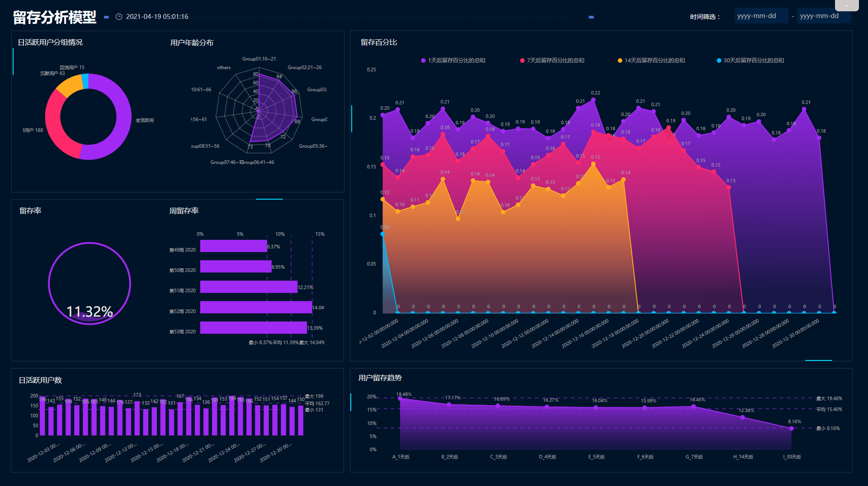Click the 11.32% retention rate value
Screen dimensions: 868x486
coord(90,312)
